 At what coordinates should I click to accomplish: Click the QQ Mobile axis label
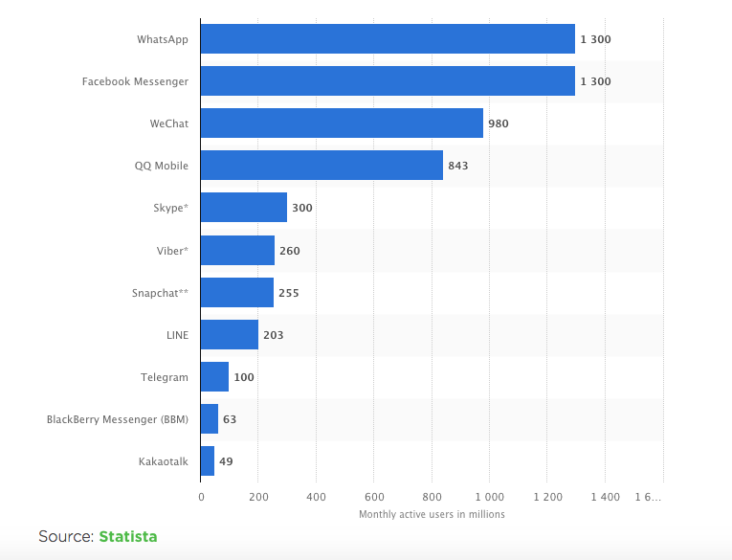tap(162, 166)
